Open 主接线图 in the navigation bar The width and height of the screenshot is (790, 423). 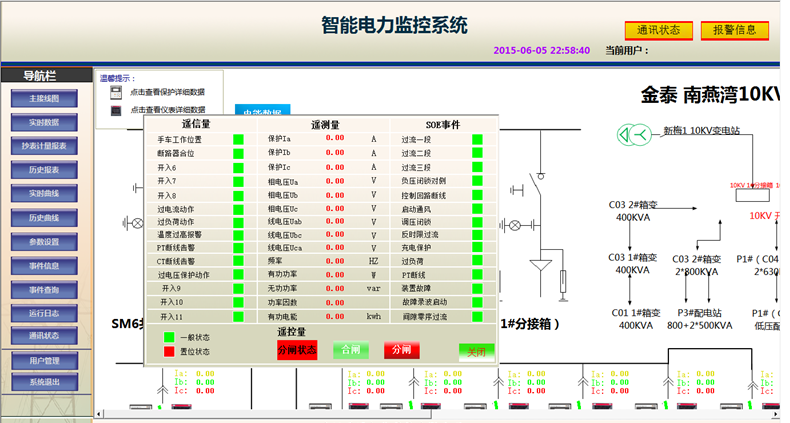tap(44, 99)
